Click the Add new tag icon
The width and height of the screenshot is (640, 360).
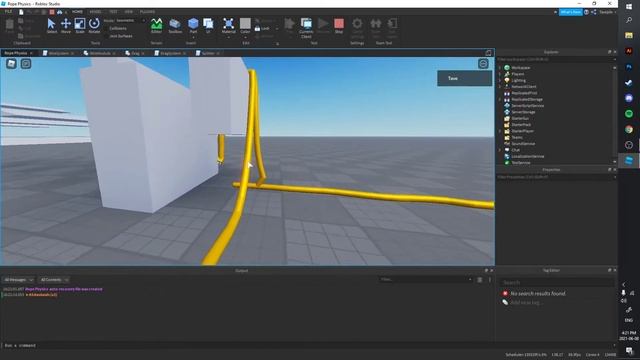(505, 302)
